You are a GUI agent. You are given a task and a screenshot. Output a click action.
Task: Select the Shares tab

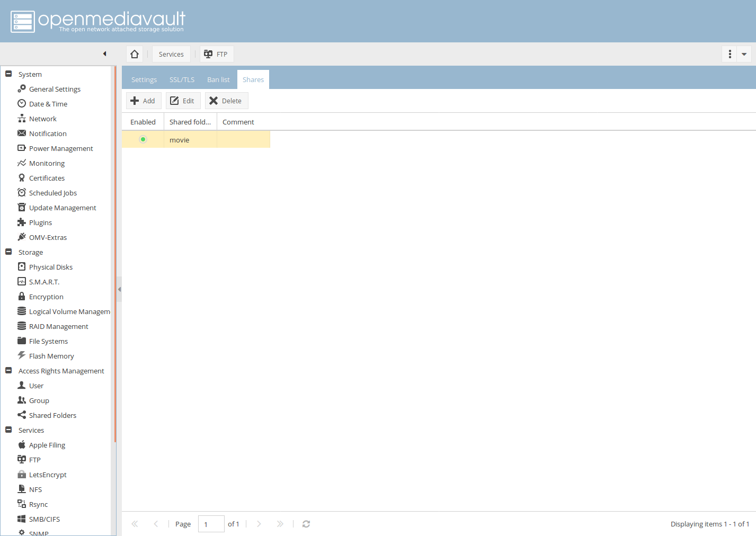253,79
